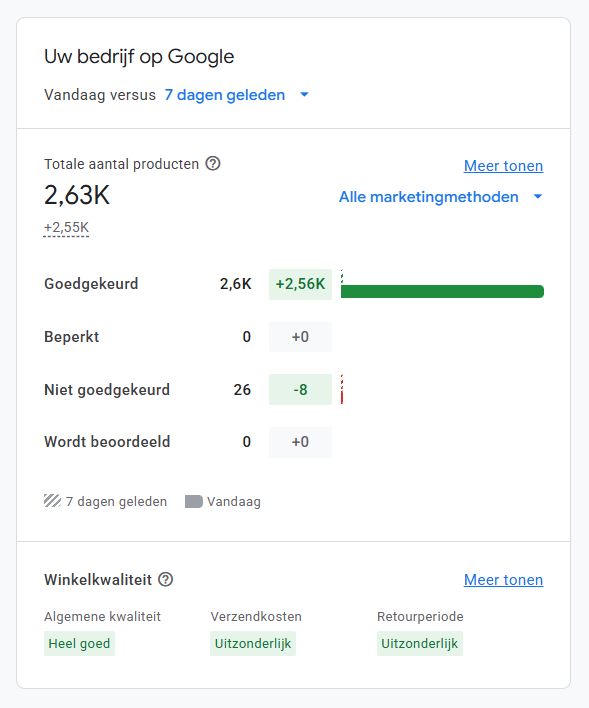Click the grey 'Vandaag' legend icon
The width and height of the screenshot is (589, 708).
click(194, 502)
